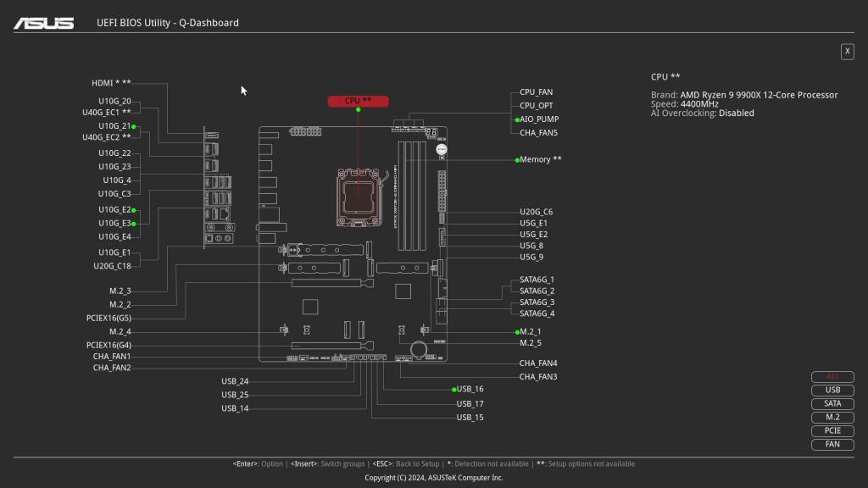This screenshot has width=868, height=488.
Task: Select the M.2 filter button
Action: 832,418
